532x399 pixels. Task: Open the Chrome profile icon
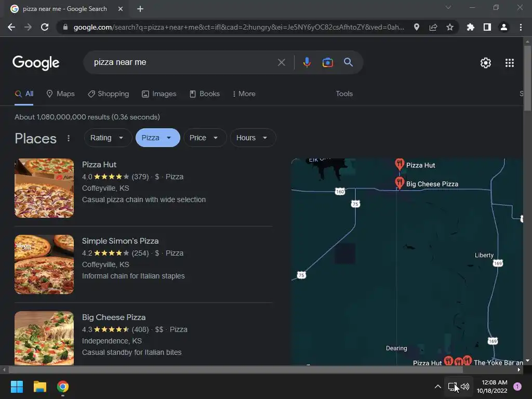tap(504, 27)
